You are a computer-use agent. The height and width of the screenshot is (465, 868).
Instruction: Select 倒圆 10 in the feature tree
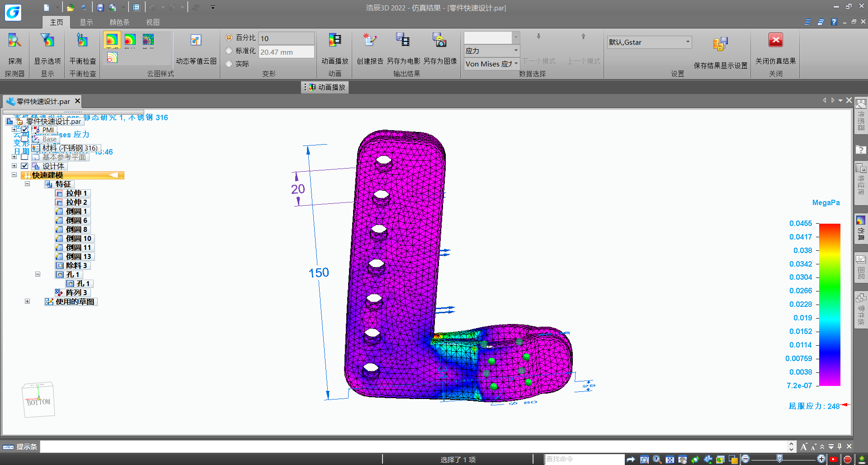75,238
